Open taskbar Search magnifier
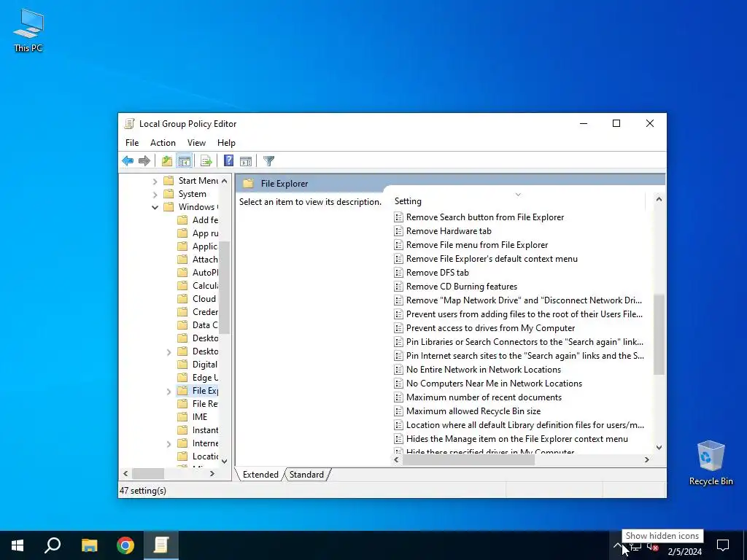This screenshot has height=560, width=747. [x=53, y=545]
